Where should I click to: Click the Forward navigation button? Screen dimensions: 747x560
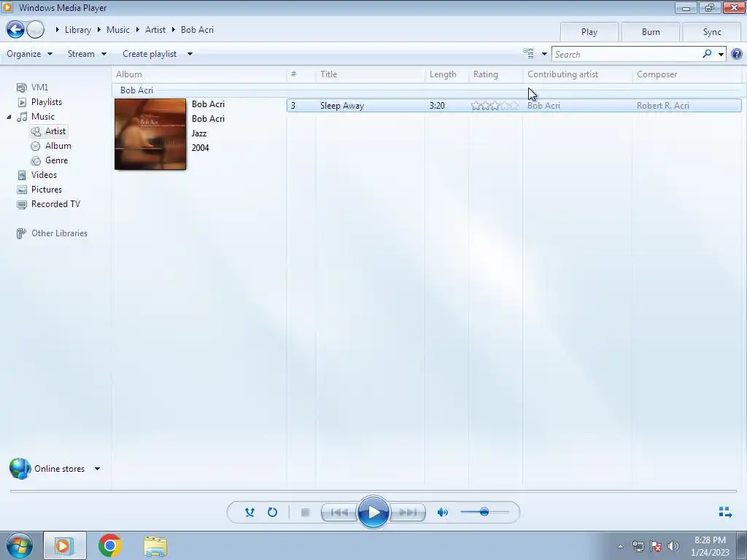click(35, 29)
